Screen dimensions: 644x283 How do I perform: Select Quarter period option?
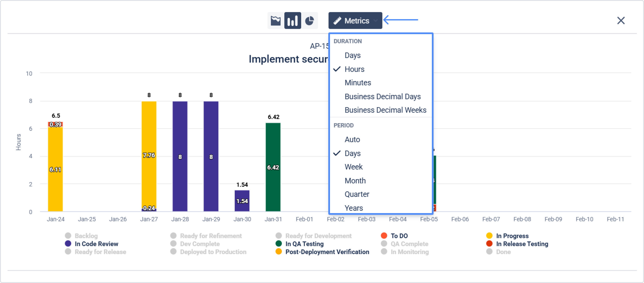coord(357,194)
